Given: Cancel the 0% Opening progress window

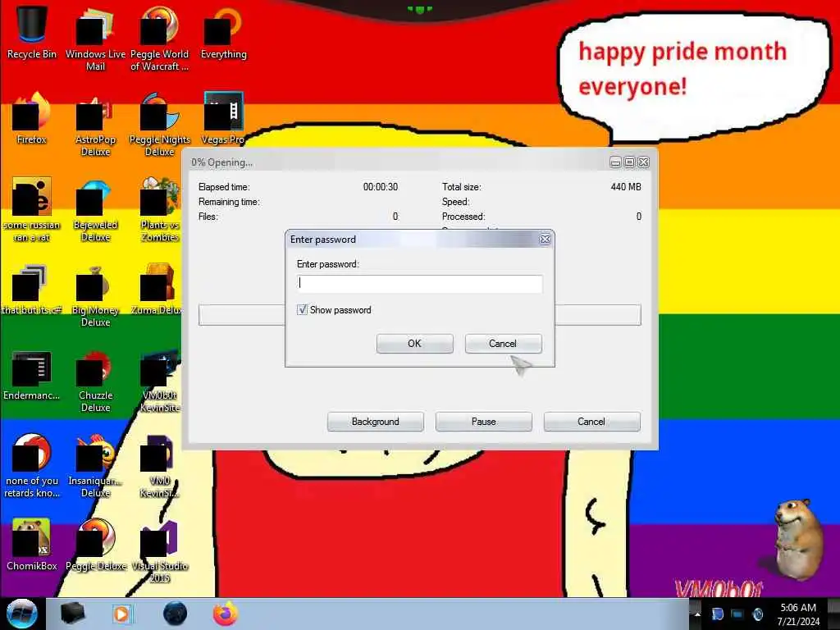Looking at the screenshot, I should 591,422.
